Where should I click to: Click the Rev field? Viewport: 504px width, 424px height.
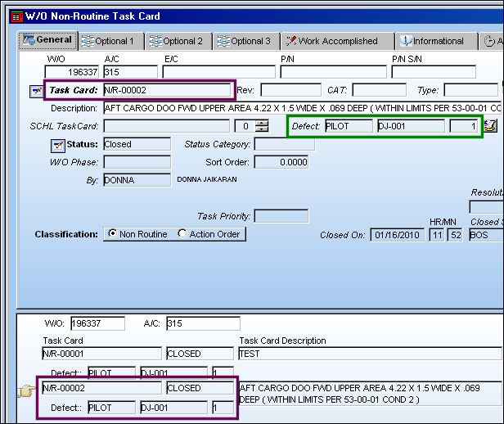pos(291,90)
